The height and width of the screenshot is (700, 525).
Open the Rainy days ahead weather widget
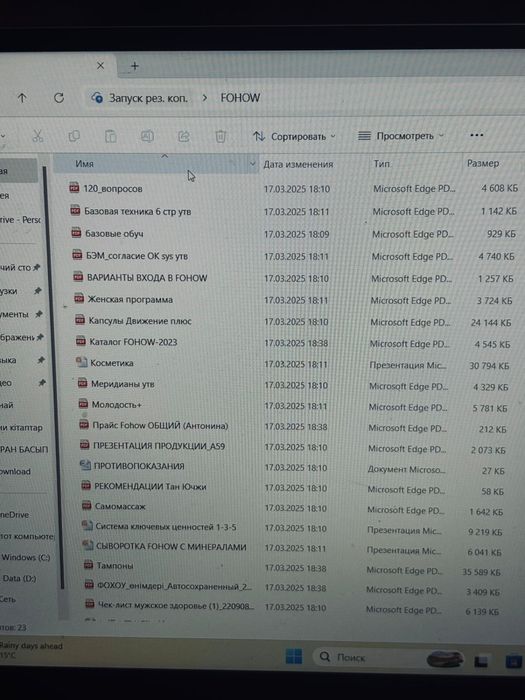click(31, 650)
